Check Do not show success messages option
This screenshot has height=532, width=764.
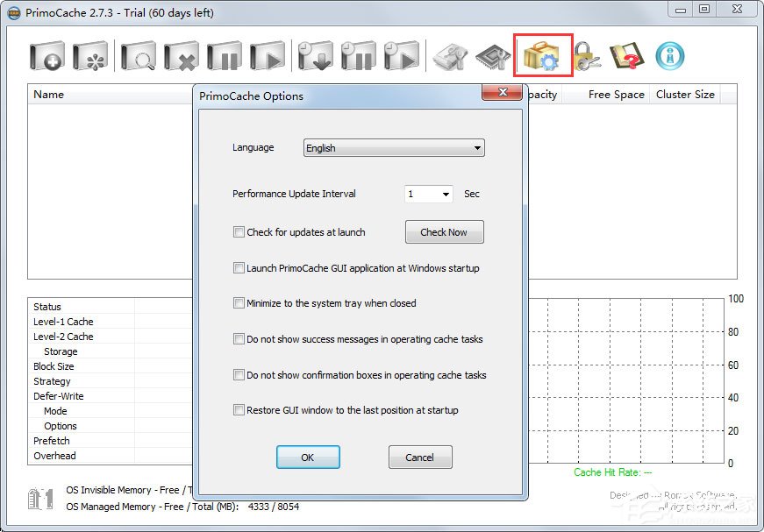[239, 339]
